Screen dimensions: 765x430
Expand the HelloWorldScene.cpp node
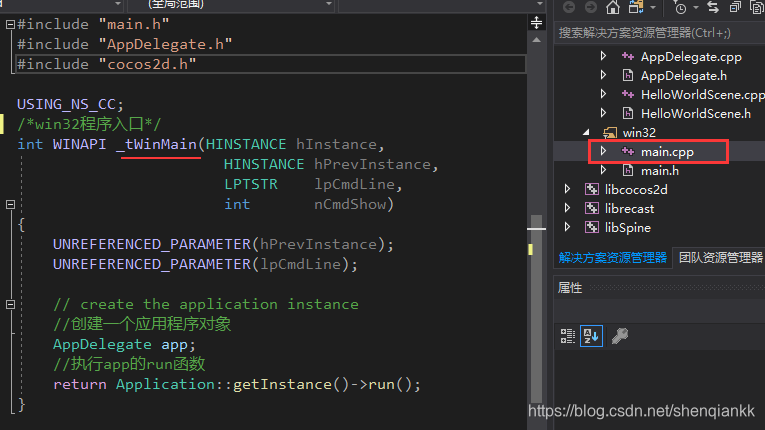(x=604, y=94)
